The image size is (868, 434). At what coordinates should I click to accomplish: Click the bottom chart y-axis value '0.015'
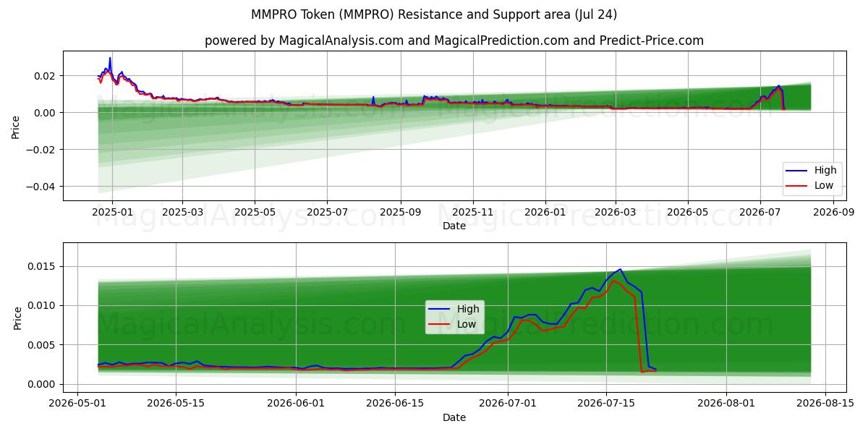(x=43, y=266)
